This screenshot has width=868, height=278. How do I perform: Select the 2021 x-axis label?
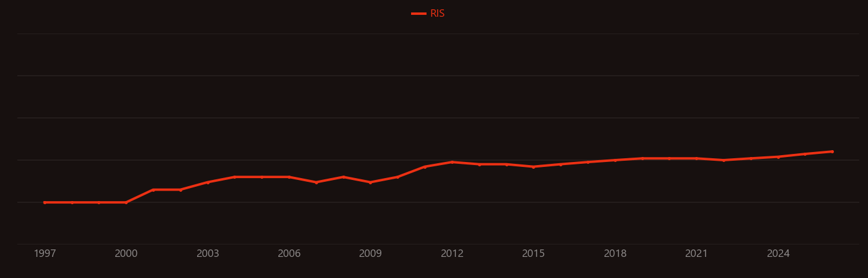click(x=696, y=254)
